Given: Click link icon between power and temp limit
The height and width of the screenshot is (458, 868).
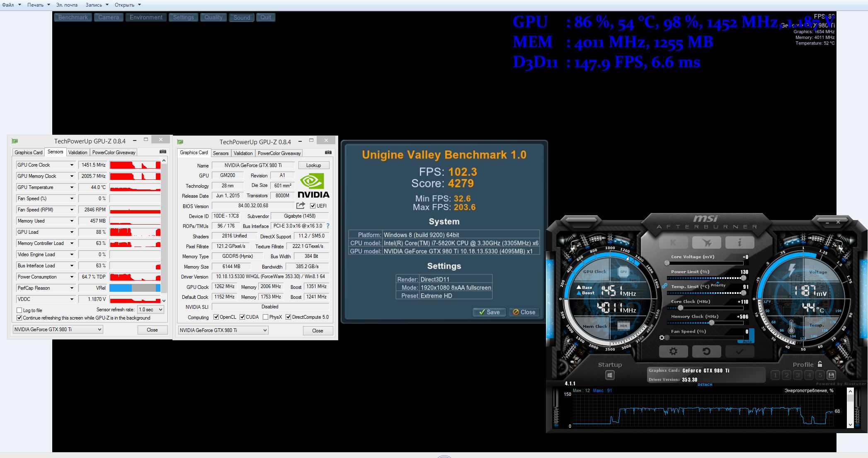Looking at the screenshot, I should coord(664,286).
